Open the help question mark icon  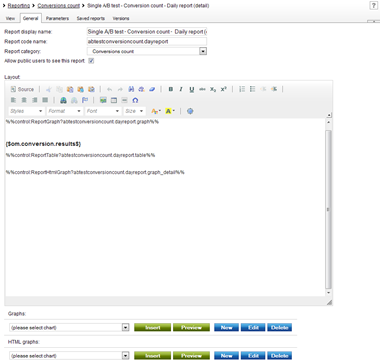pos(374,6)
